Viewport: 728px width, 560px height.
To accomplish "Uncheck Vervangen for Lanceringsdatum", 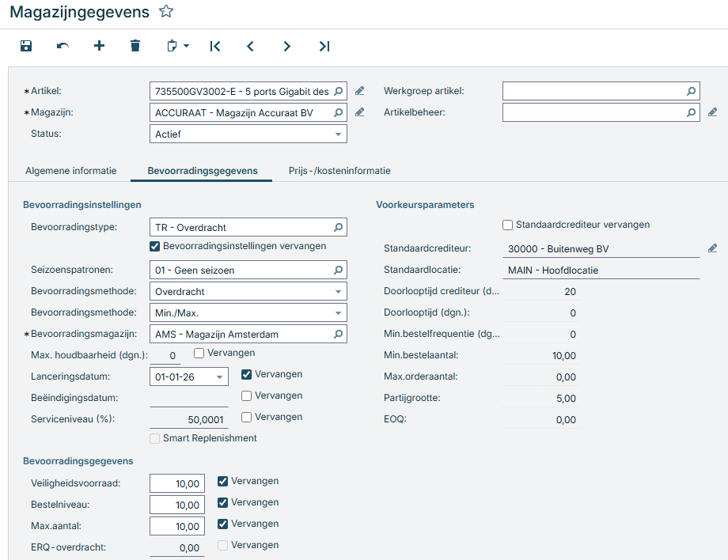I will (x=247, y=374).
